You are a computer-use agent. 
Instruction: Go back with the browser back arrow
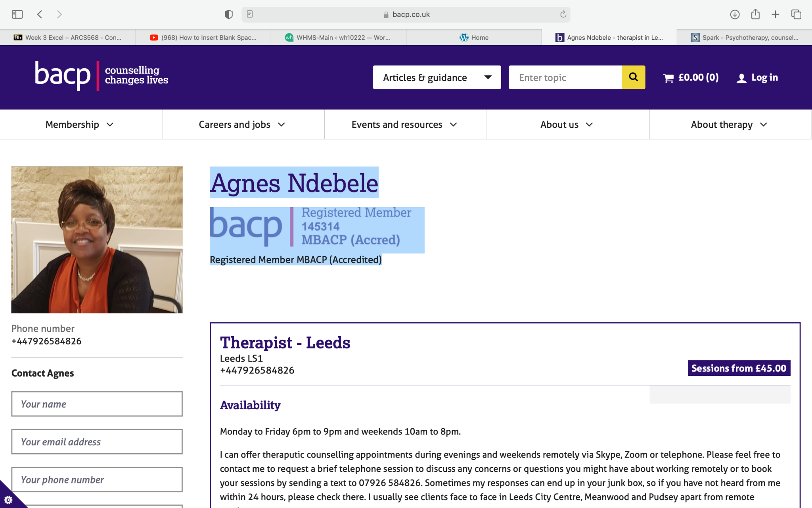tap(40, 14)
